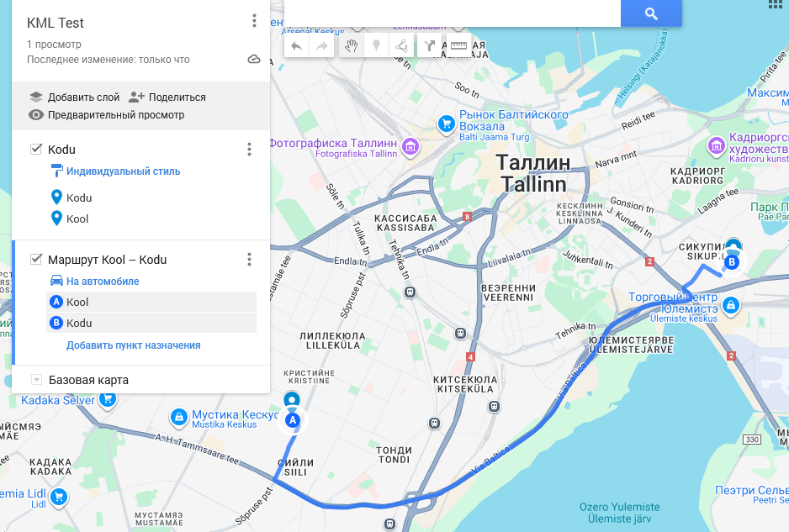This screenshot has width=789, height=532.
Task: Expand the Базовая карта base map options
Action: pyautogui.click(x=36, y=380)
